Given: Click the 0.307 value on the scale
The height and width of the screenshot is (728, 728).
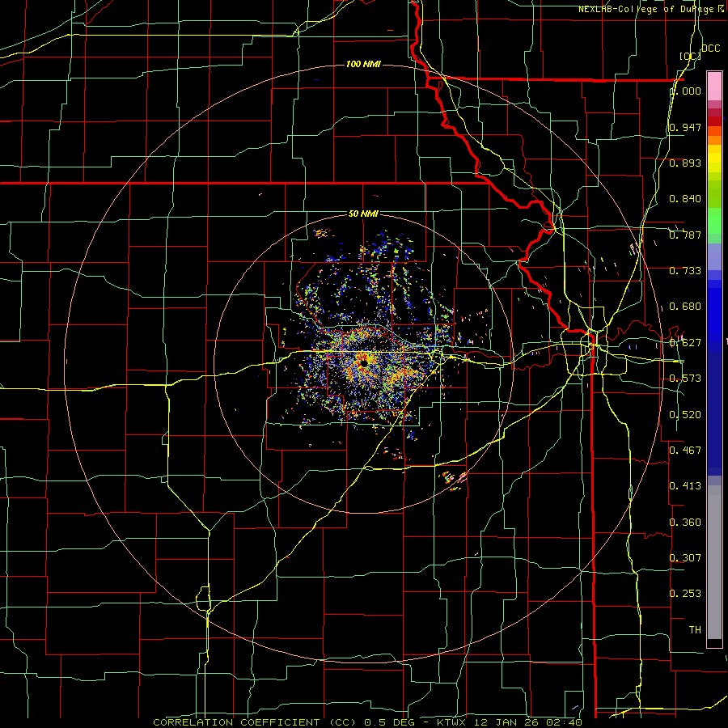Looking at the screenshot, I should 685,557.
